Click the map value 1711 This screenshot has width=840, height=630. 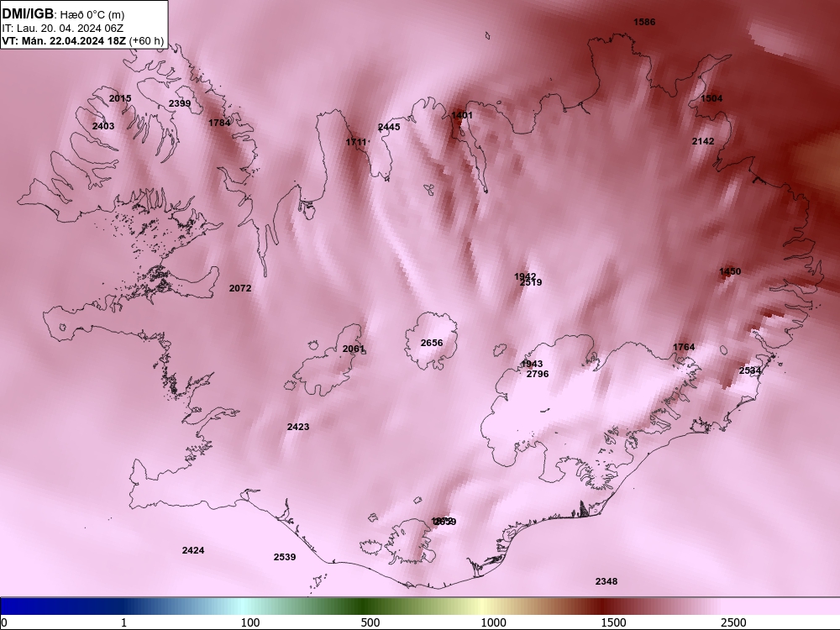[x=356, y=142]
